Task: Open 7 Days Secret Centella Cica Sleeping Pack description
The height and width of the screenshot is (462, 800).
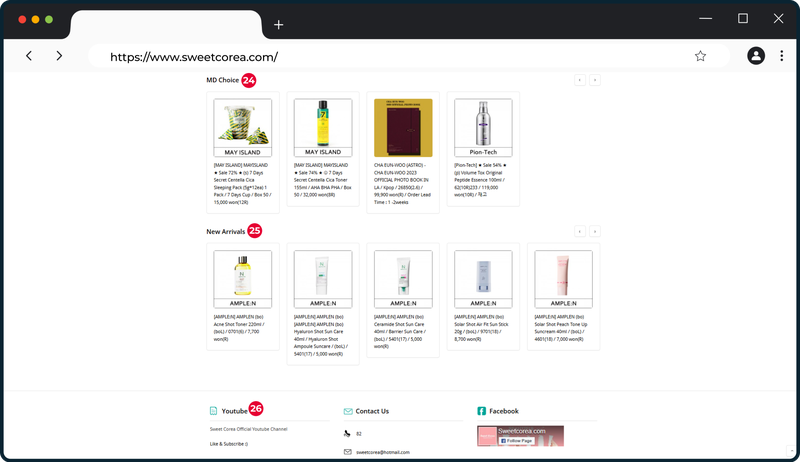Action: [x=242, y=184]
